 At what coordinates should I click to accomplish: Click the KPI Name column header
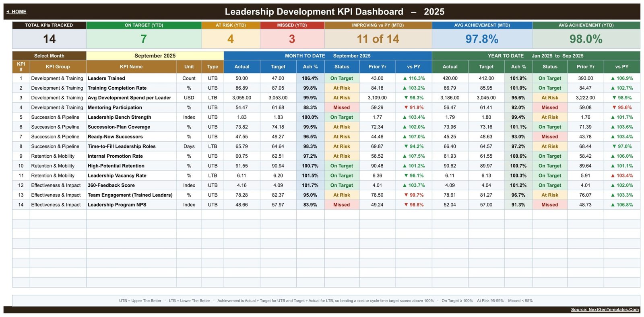click(131, 67)
